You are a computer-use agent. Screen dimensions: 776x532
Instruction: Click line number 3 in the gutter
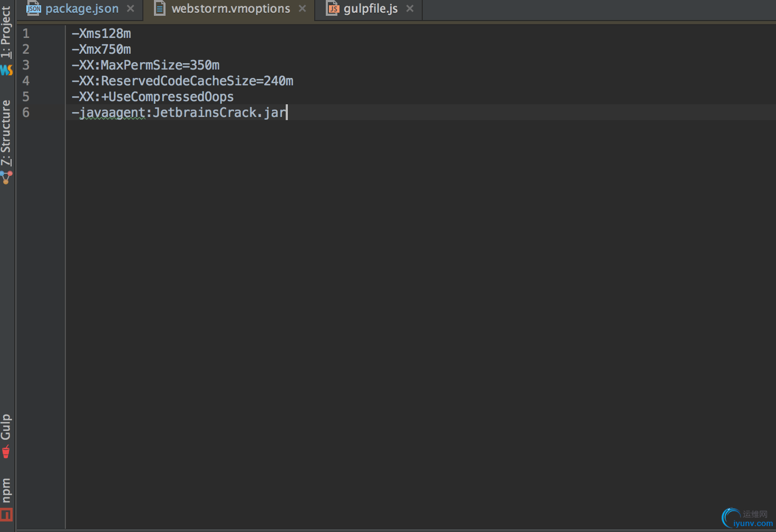[x=26, y=65]
